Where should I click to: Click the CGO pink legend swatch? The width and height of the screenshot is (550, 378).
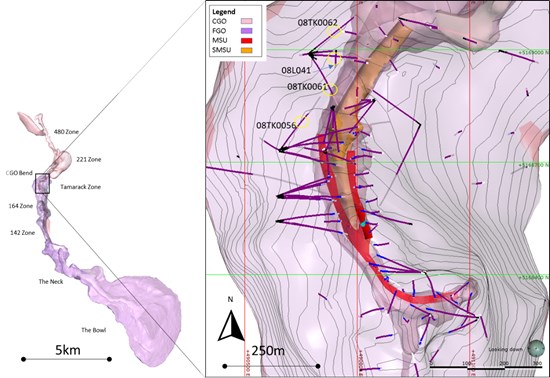point(246,21)
